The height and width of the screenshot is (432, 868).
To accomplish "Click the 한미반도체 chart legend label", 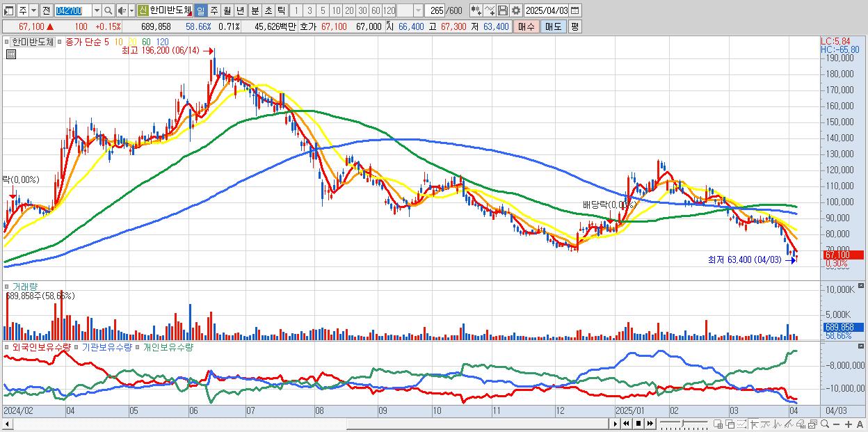I will [x=33, y=42].
